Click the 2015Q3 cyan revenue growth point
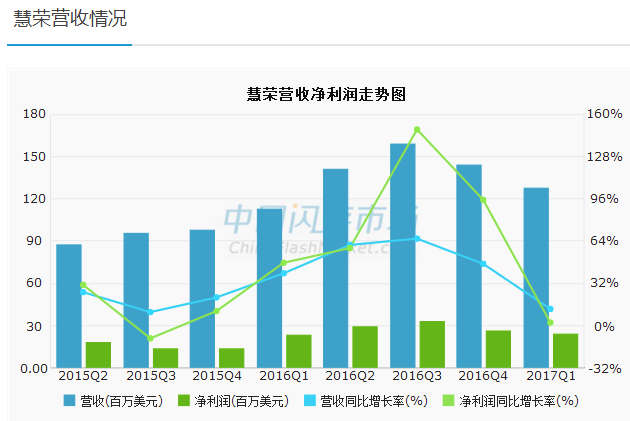Screen dimensions: 630x421 (151, 312)
